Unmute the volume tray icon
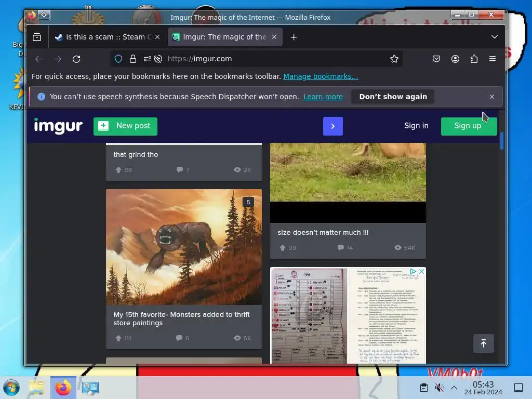 tap(439, 388)
